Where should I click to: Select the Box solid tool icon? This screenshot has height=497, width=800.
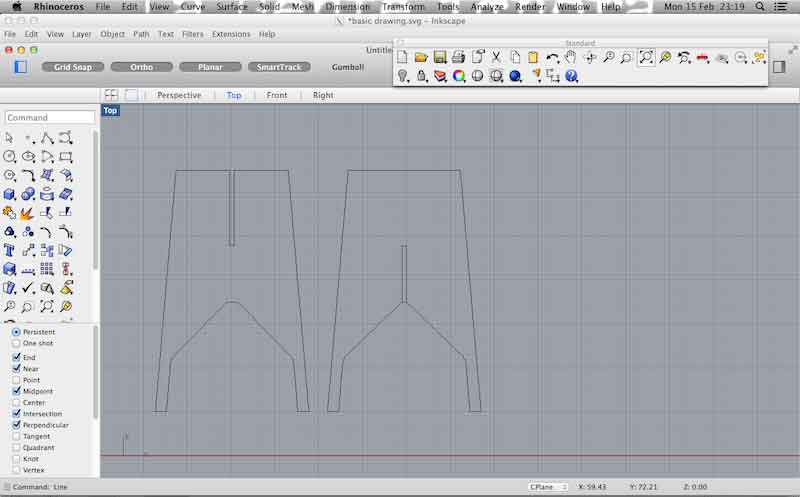click(x=9, y=194)
